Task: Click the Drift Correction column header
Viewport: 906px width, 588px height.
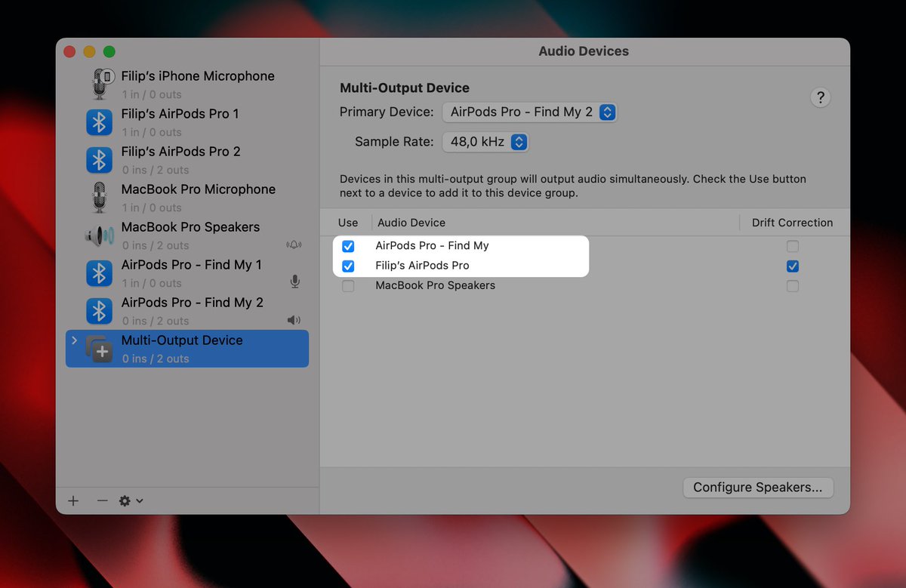Action: (792, 223)
